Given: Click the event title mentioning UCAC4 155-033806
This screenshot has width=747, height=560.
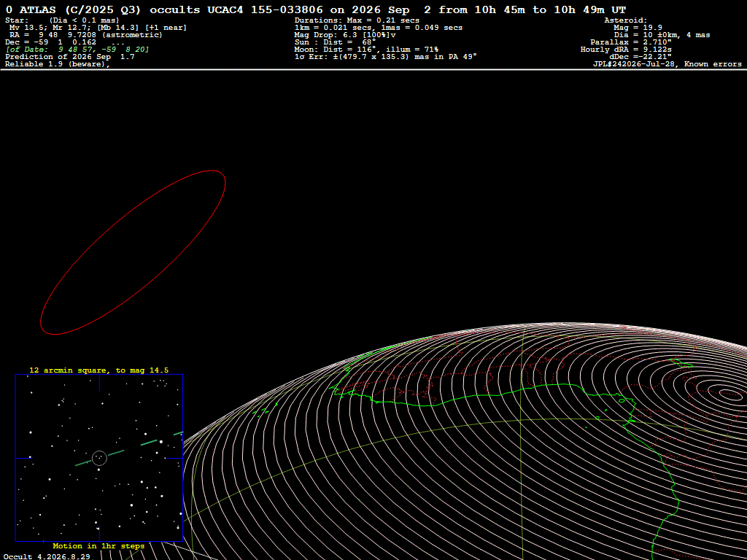Looking at the screenshot, I should coord(316,9).
